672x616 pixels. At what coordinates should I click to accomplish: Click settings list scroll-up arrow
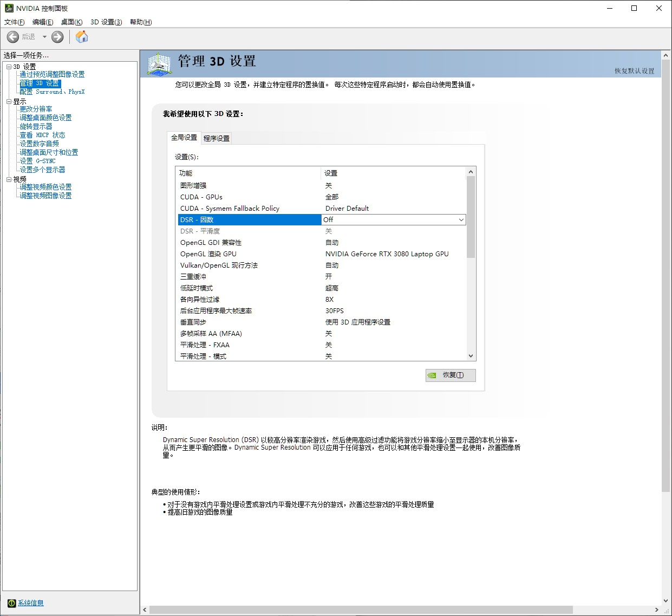click(x=471, y=172)
